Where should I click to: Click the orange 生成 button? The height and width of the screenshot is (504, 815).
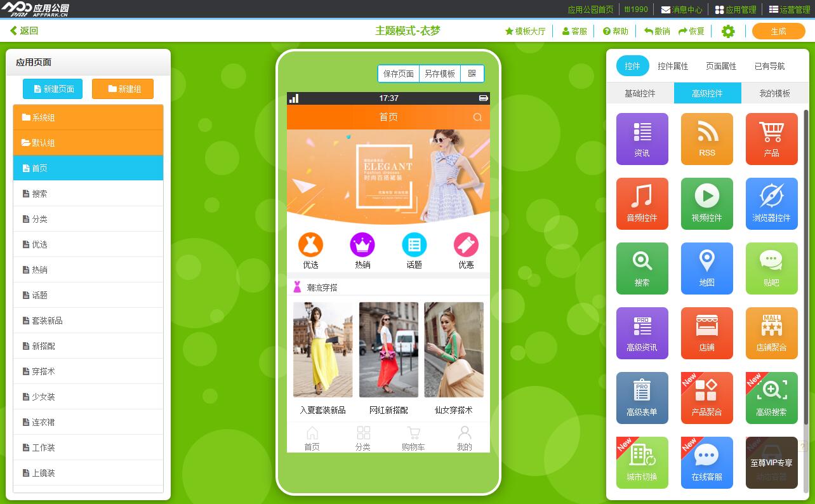tap(778, 31)
